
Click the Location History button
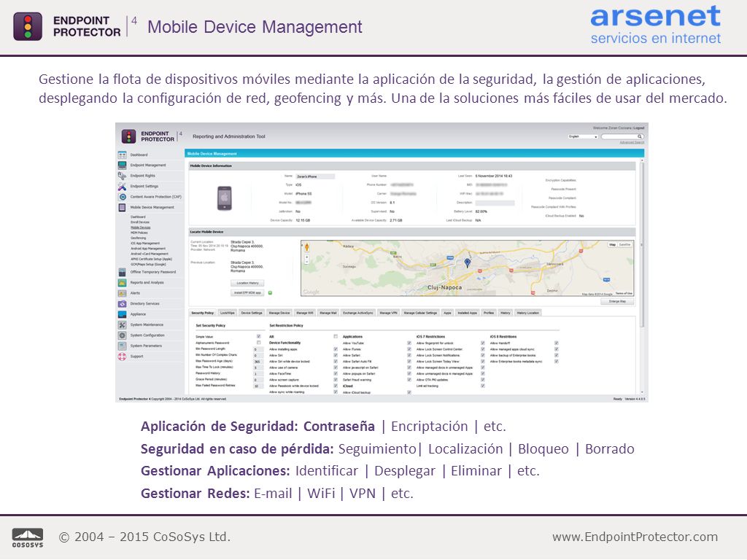tap(247, 283)
